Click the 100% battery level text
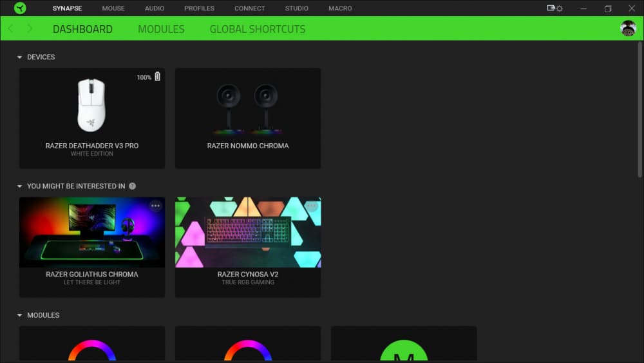 click(144, 77)
